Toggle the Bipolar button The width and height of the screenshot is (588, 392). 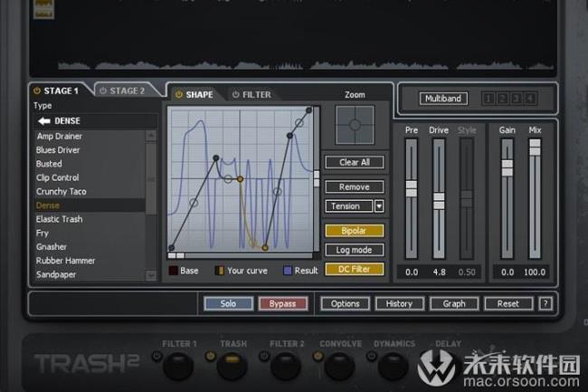coord(355,231)
